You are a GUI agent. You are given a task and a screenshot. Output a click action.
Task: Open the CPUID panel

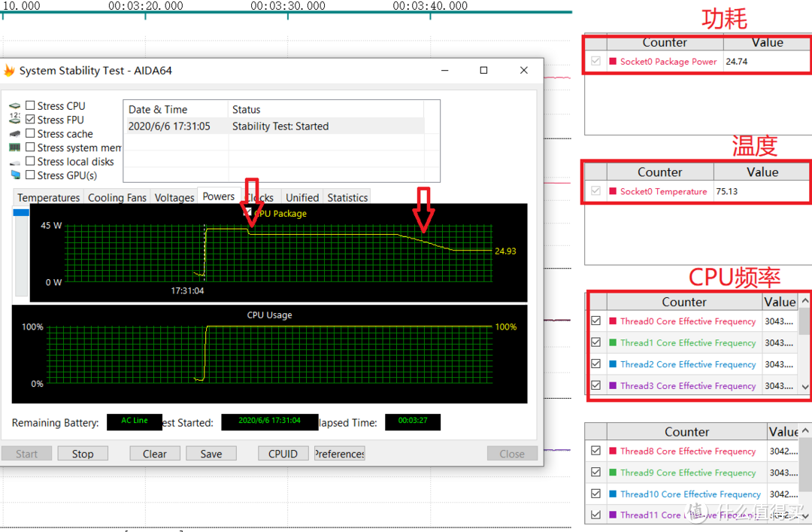(x=283, y=454)
